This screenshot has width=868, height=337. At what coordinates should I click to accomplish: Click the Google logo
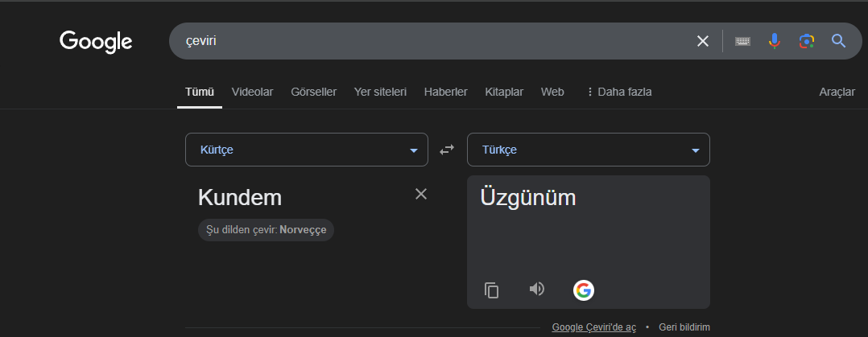tap(96, 41)
